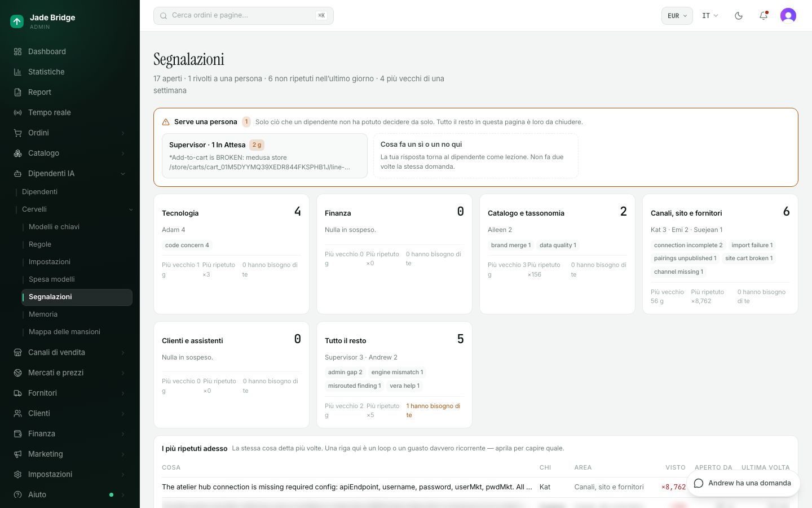Collapse the Cervelli submenu chevron

[x=131, y=209]
